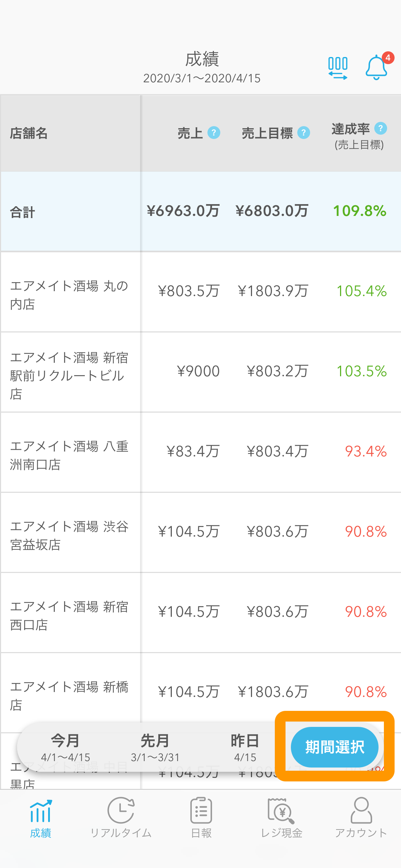
Task: Select the 合計 total row
Action: [x=201, y=211]
